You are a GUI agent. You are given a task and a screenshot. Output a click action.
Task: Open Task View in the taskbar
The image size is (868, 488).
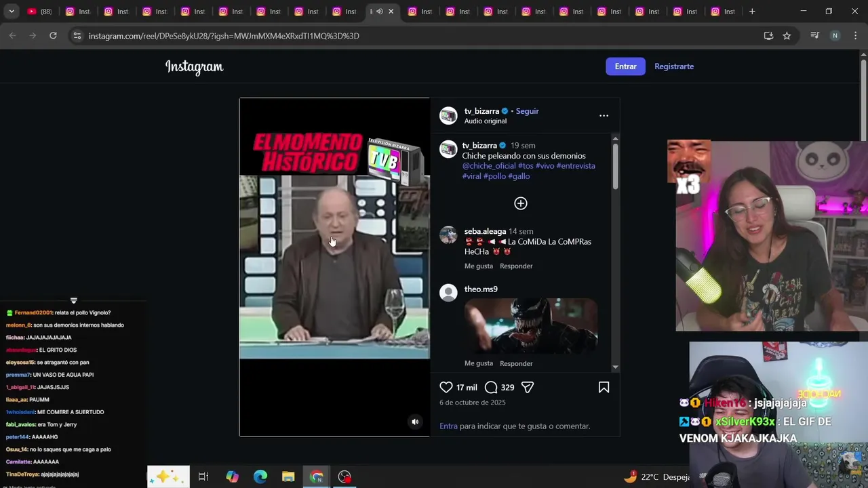click(x=203, y=476)
